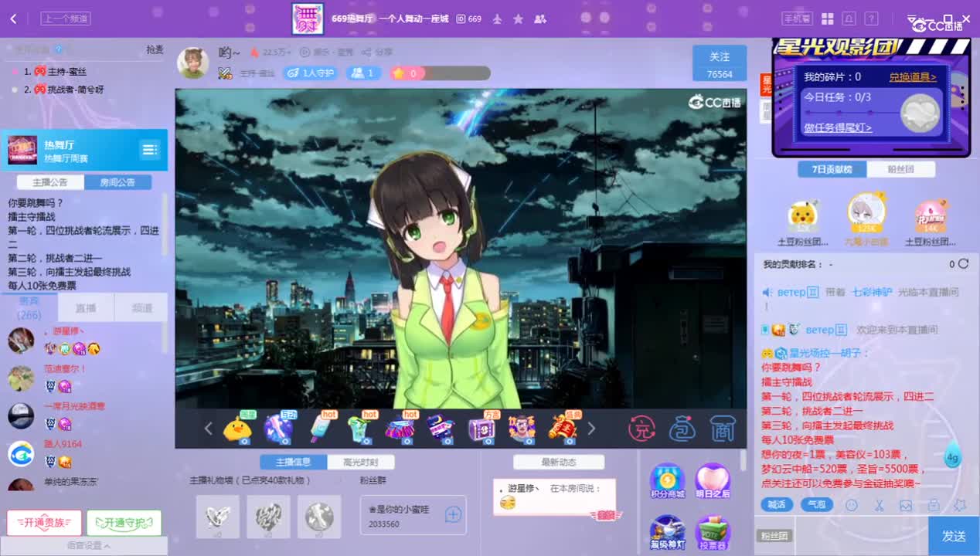Select 高光时刻 tab

point(361,462)
